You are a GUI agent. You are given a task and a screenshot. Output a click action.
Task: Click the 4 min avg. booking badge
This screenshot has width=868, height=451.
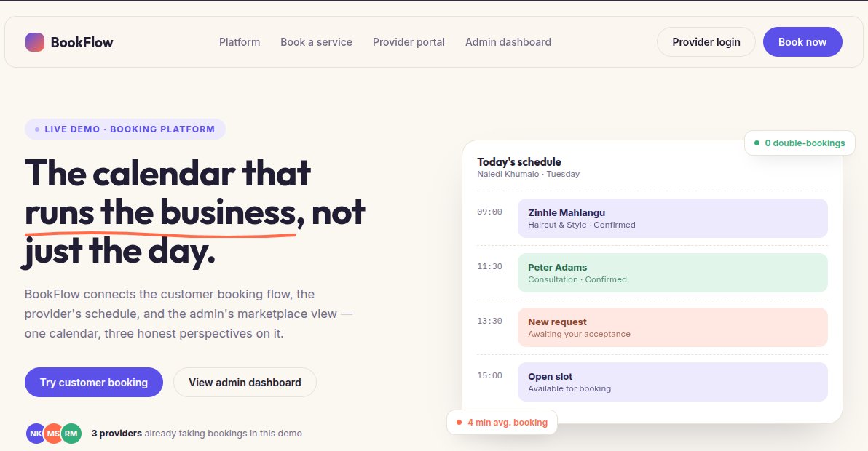502,422
